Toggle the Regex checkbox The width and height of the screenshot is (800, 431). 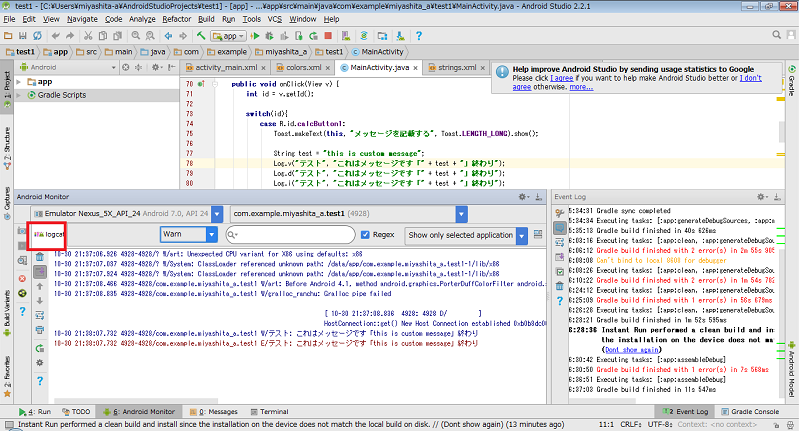click(x=364, y=234)
